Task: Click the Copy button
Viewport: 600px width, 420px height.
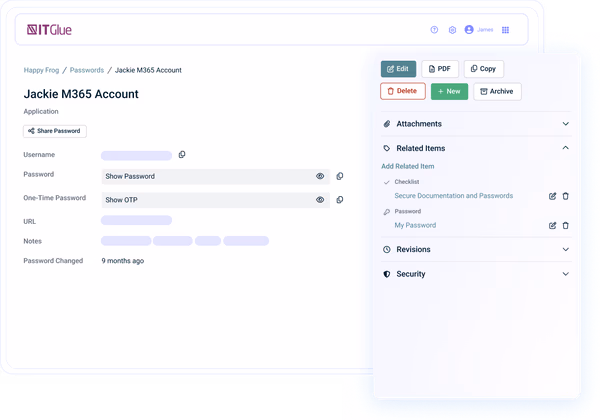Action: (484, 69)
